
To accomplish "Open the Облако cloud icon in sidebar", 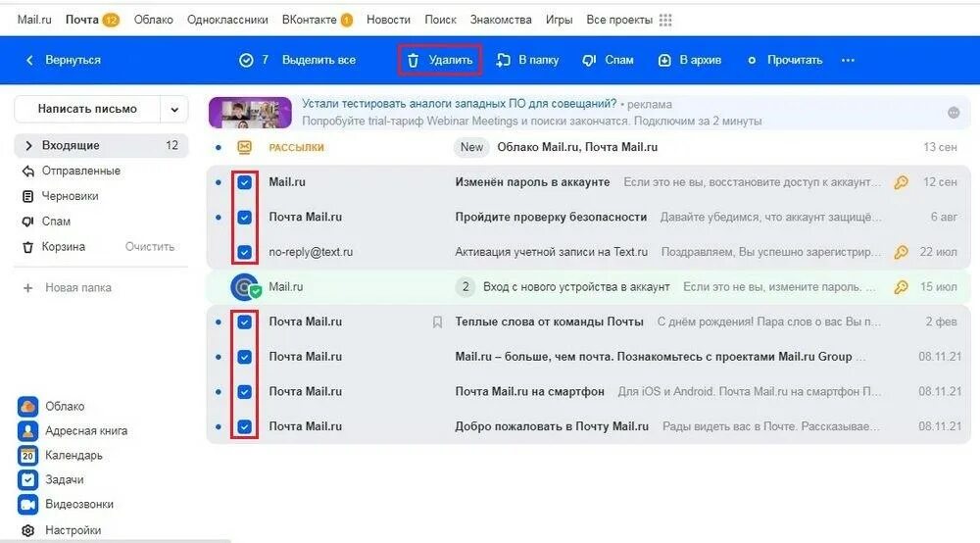I will coord(28,406).
